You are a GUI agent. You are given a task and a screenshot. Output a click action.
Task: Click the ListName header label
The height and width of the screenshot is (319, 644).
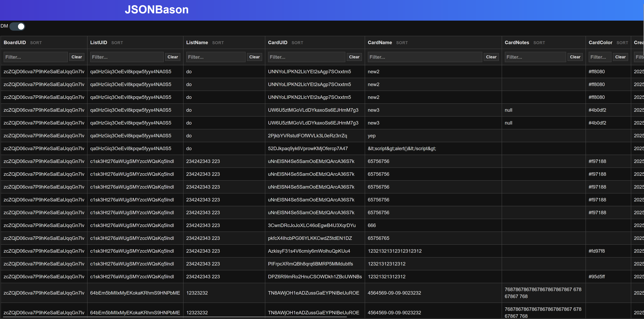197,43
